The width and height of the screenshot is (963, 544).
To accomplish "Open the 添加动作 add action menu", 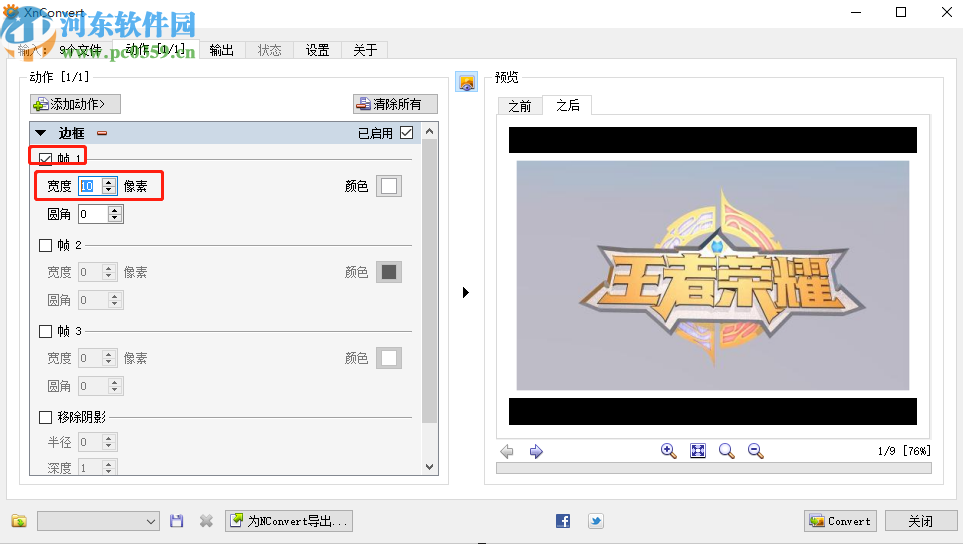I will [x=76, y=104].
